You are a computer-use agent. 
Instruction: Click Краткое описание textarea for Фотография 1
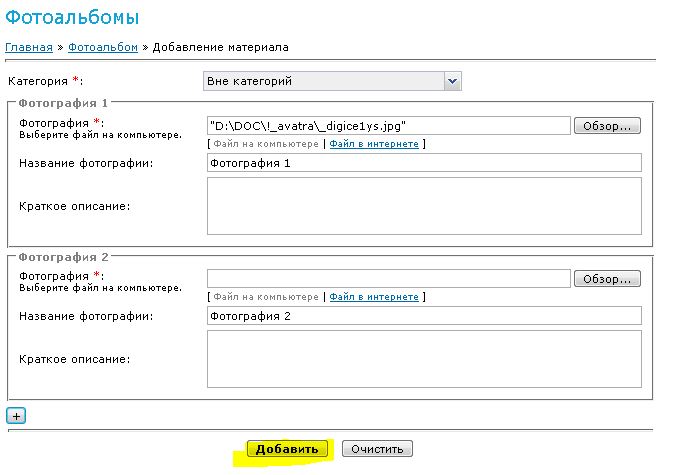tap(424, 206)
